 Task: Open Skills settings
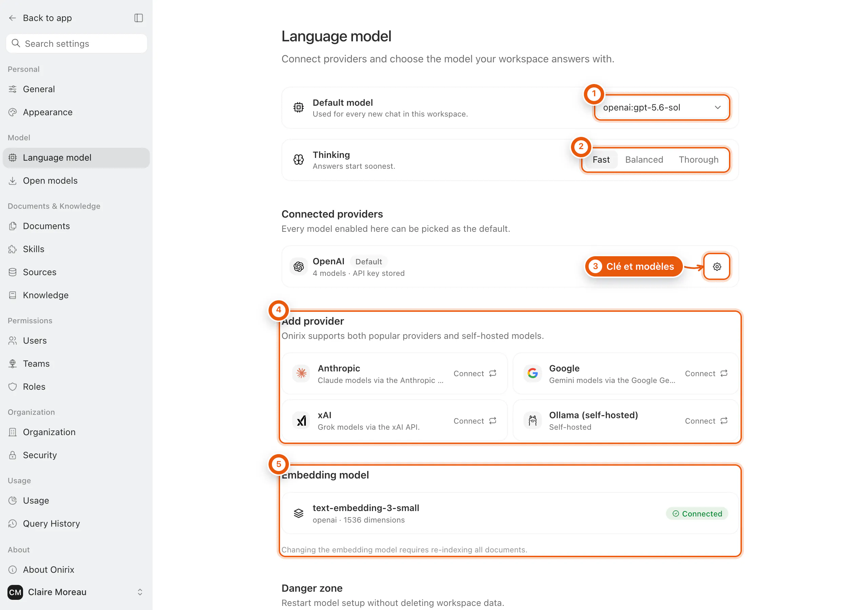tap(76, 249)
